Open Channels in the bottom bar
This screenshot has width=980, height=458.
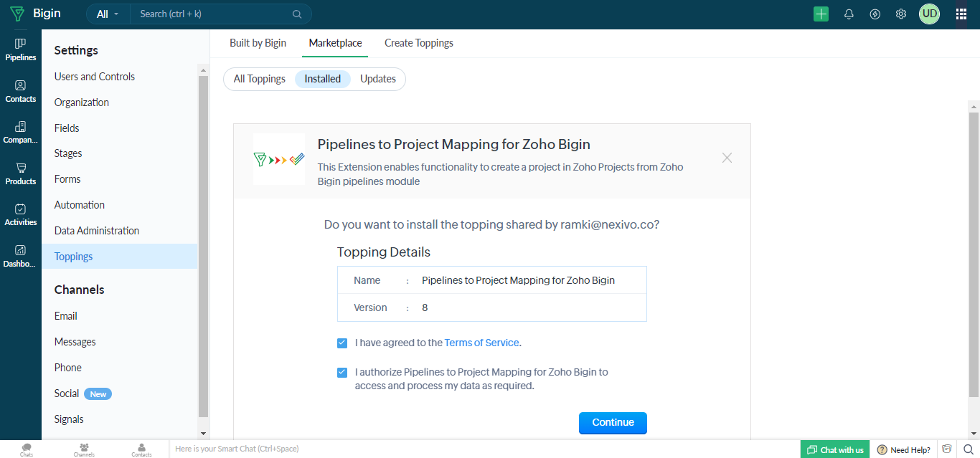pos(84,449)
